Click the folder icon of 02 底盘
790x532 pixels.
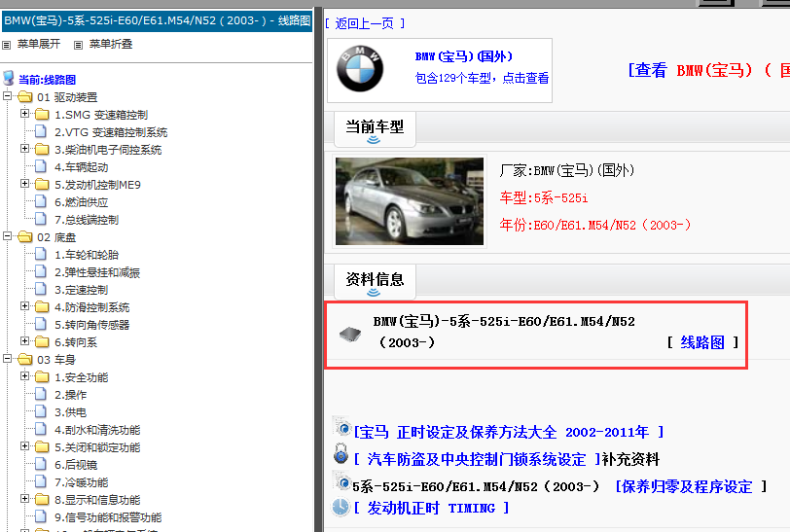click(x=24, y=236)
